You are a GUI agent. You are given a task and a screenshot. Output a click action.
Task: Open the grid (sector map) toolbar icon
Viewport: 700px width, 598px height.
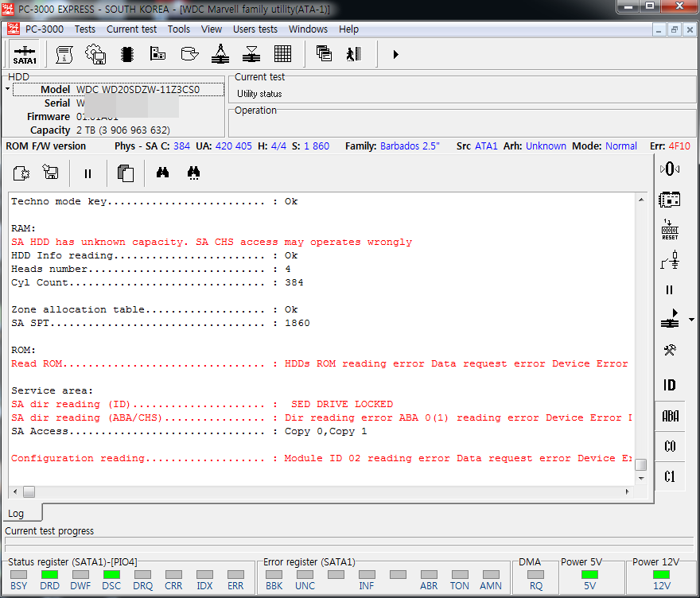click(282, 54)
